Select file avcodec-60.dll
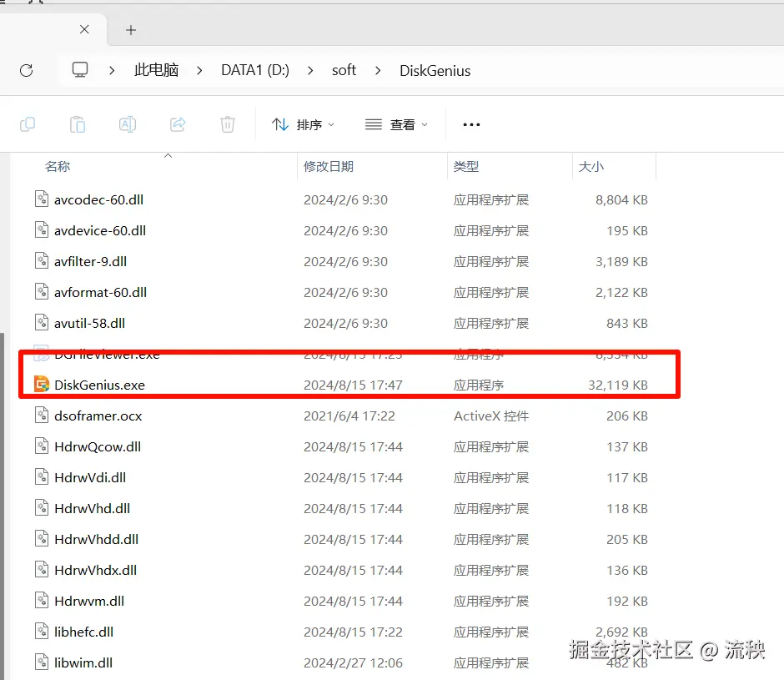The image size is (784, 680). 99,199
